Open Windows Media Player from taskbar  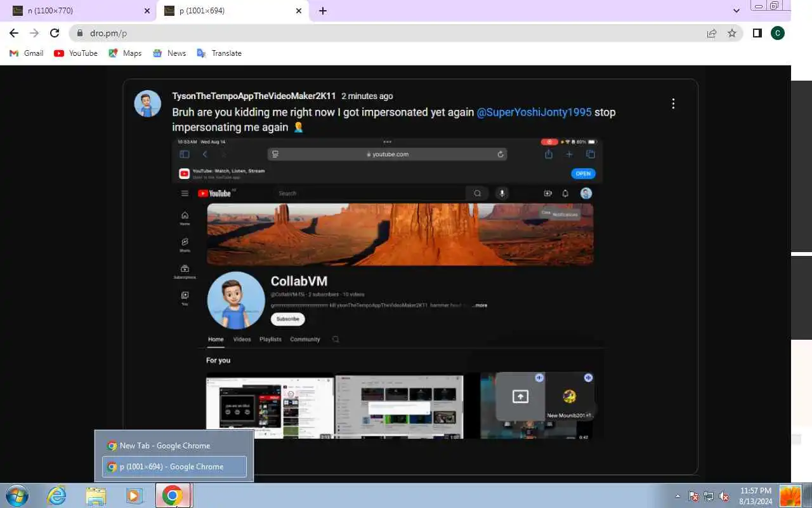tap(134, 495)
